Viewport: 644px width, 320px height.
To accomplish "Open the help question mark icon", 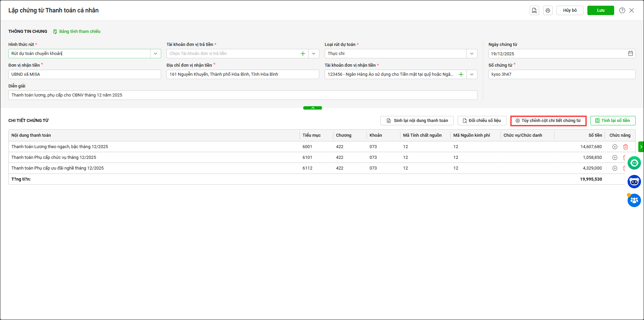I will pyautogui.click(x=622, y=10).
